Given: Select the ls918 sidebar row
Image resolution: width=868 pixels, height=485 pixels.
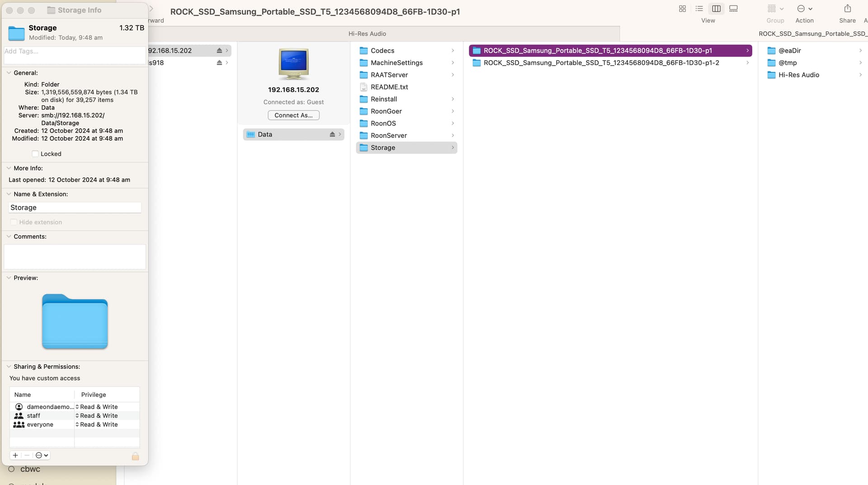Looking at the screenshot, I should pos(189,63).
